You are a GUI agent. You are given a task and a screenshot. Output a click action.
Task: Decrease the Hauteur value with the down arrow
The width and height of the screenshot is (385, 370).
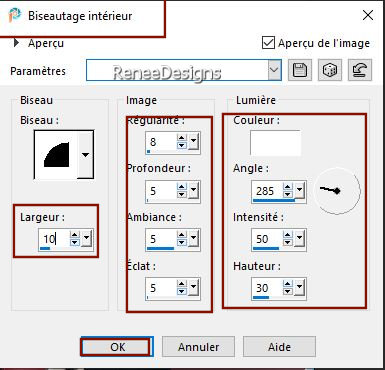pos(287,292)
